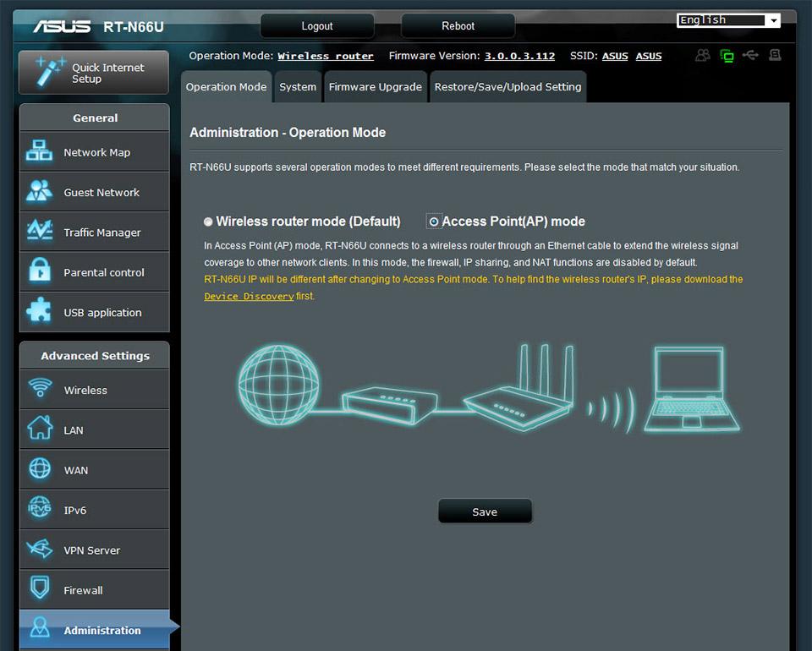
Task: Open Network Map menu item
Action: pyautogui.click(x=95, y=151)
